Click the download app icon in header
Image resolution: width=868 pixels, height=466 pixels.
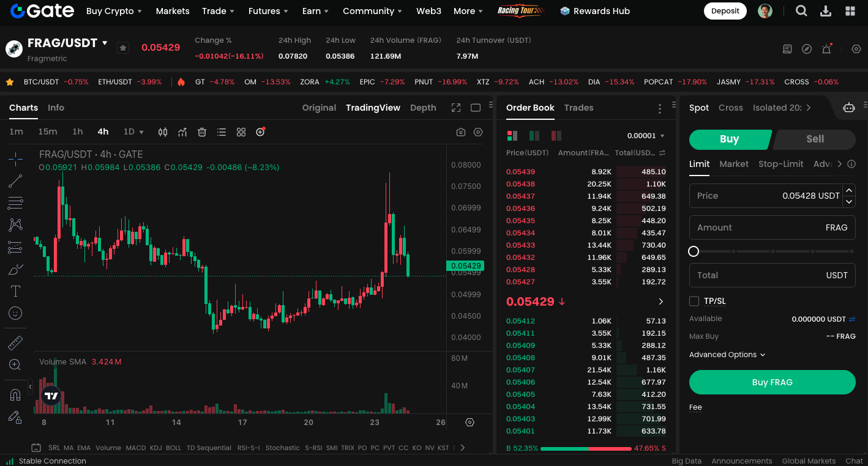825,11
